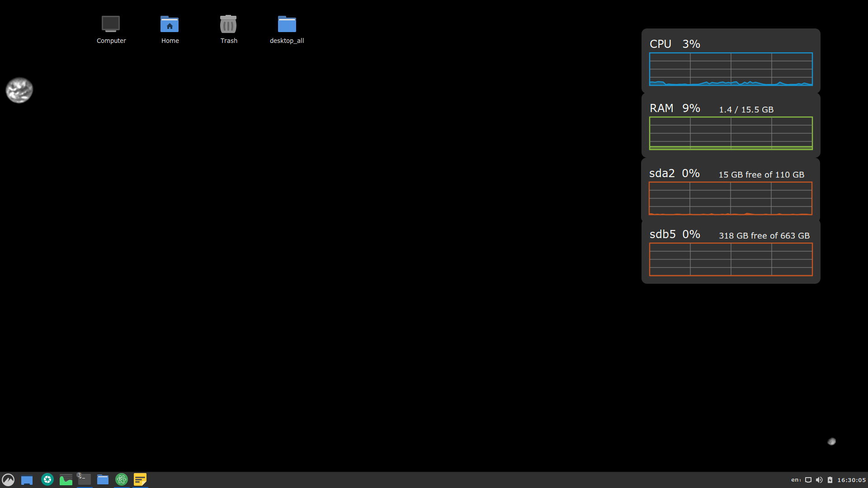Click the volume/sound icon in taskbar
This screenshot has width=868, height=488.
(819, 480)
